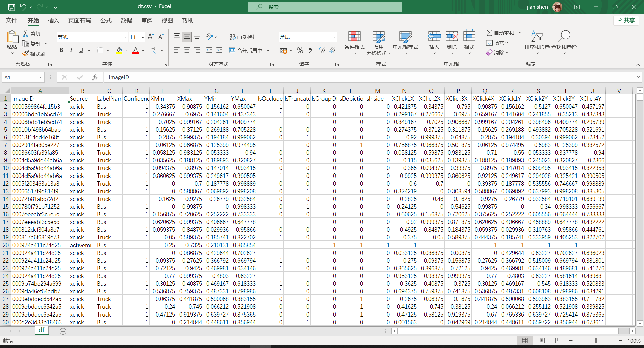Click the Format Painter brush icon
644x348 pixels.
point(25,54)
